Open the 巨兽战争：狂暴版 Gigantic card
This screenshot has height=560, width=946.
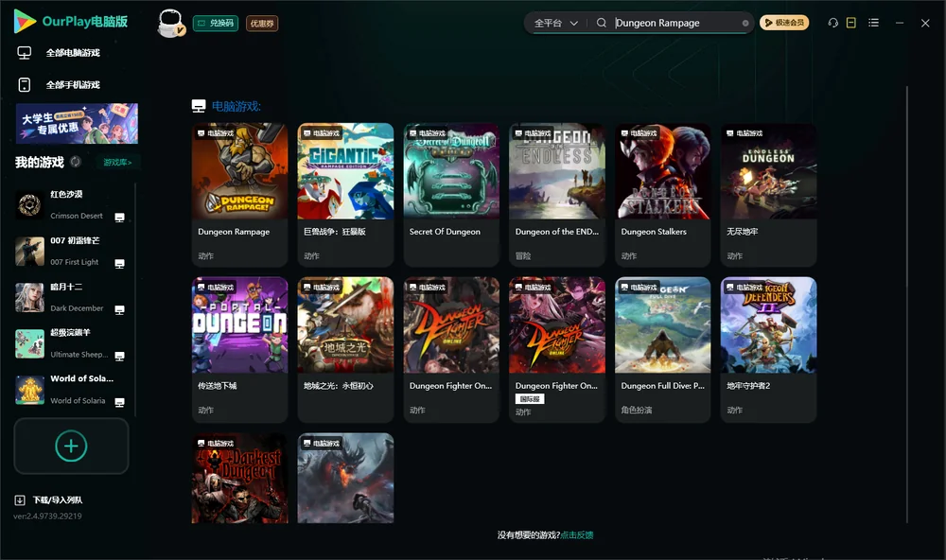(x=345, y=195)
